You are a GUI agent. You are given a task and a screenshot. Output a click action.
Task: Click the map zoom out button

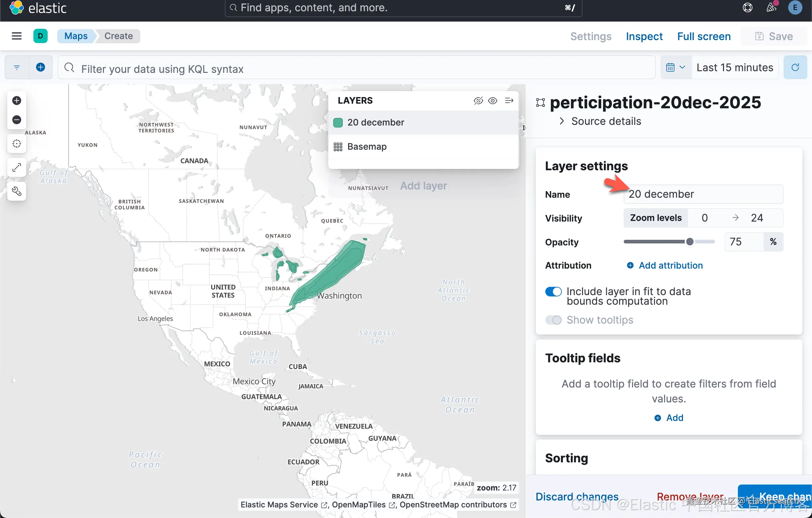pos(17,120)
